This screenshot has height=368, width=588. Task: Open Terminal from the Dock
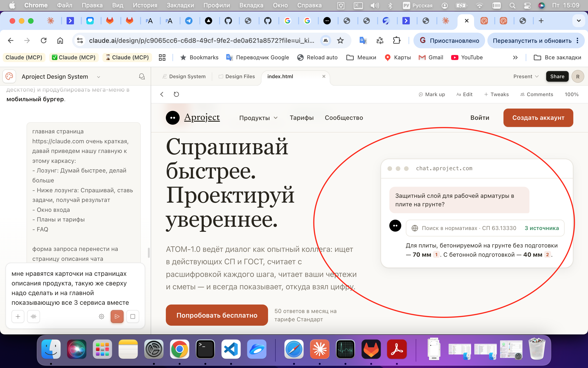coord(205,349)
